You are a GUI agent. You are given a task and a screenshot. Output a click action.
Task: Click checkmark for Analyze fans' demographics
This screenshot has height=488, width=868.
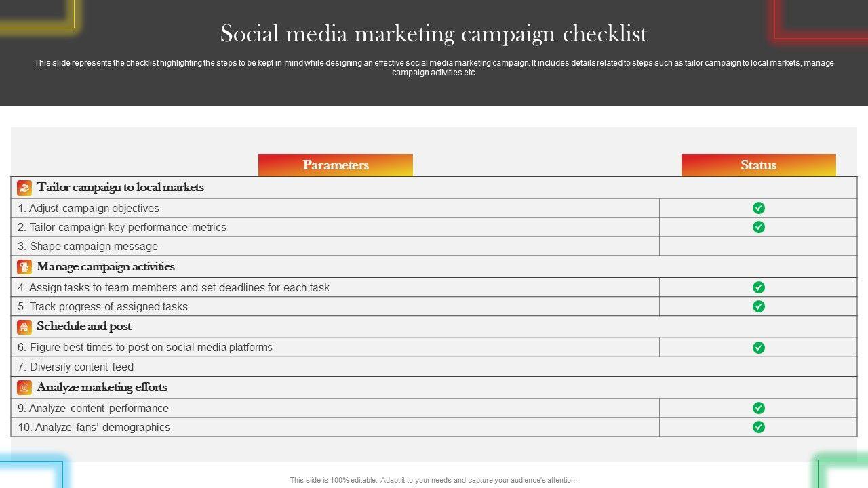point(758,427)
